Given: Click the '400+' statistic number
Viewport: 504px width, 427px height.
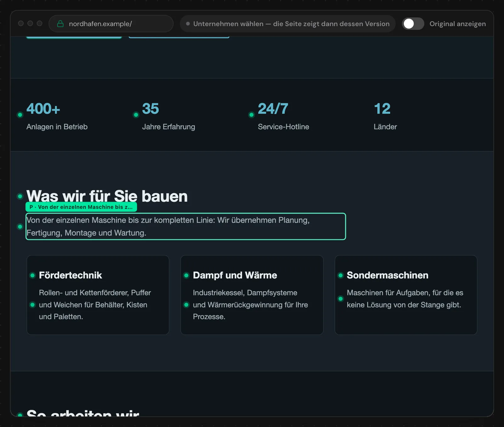Looking at the screenshot, I should pos(43,109).
